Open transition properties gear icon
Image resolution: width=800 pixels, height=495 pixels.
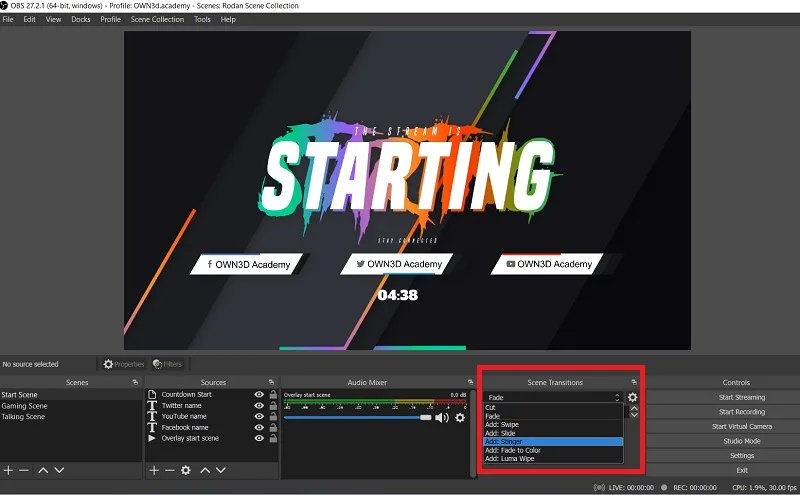[x=633, y=397]
